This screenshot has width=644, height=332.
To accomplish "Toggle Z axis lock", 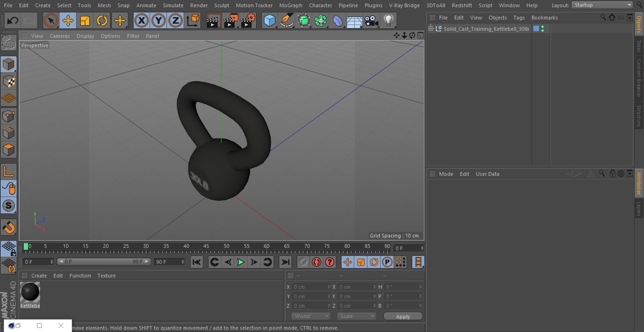I will (x=175, y=21).
